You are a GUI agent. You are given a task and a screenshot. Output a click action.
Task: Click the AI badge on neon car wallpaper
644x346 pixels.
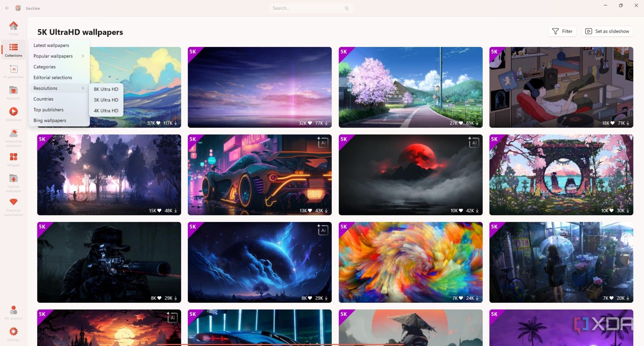[323, 142]
